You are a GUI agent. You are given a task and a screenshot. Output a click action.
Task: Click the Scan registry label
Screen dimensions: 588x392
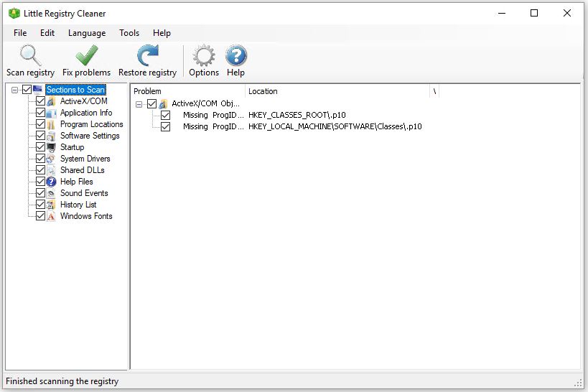coord(30,73)
